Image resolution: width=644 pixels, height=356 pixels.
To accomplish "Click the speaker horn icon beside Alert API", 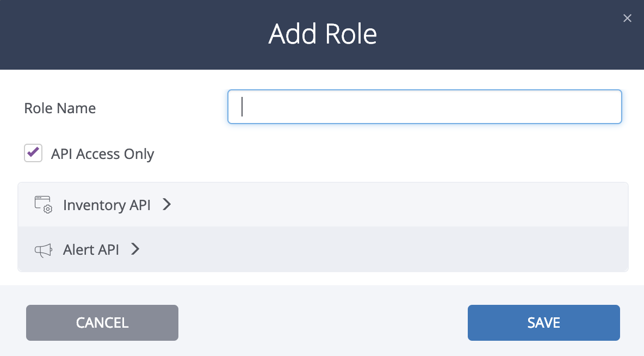I will click(43, 250).
